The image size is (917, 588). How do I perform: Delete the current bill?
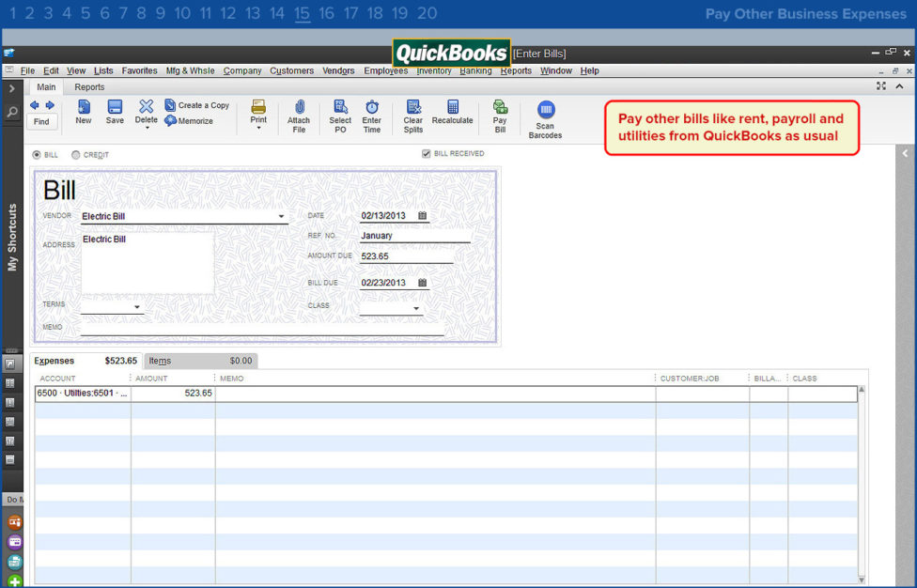[146, 111]
